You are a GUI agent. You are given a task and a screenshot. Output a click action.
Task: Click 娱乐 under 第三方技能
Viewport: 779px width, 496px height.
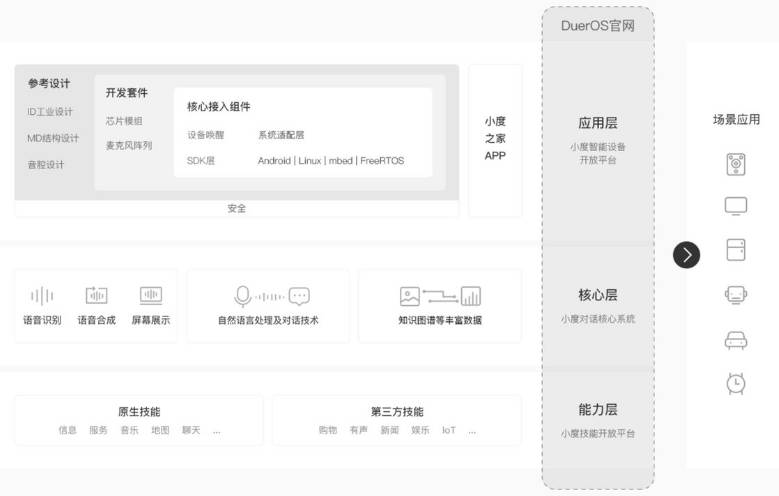pos(420,430)
